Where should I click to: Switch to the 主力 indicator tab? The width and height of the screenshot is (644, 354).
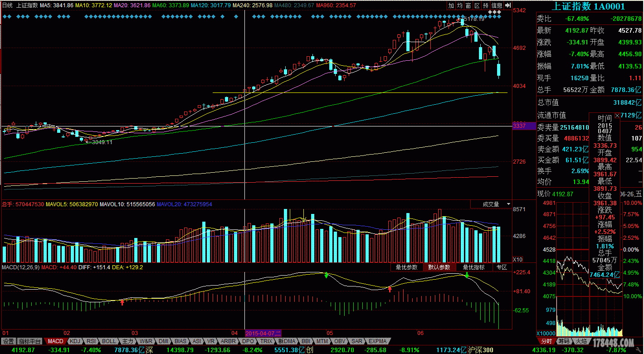click(128, 341)
